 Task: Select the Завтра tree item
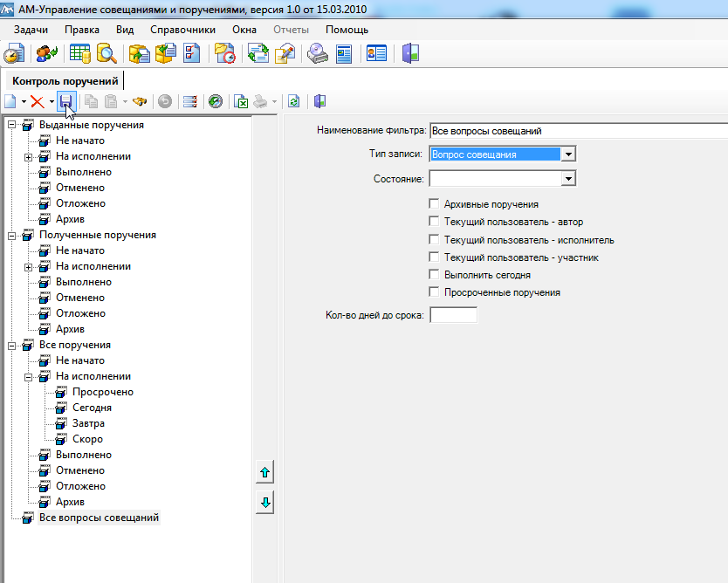88,424
